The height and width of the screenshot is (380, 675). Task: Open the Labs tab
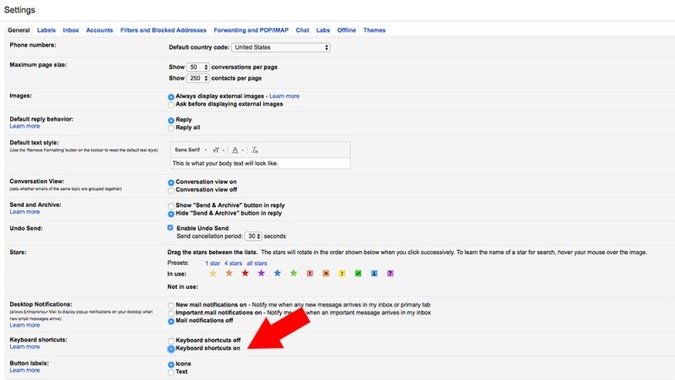[323, 30]
